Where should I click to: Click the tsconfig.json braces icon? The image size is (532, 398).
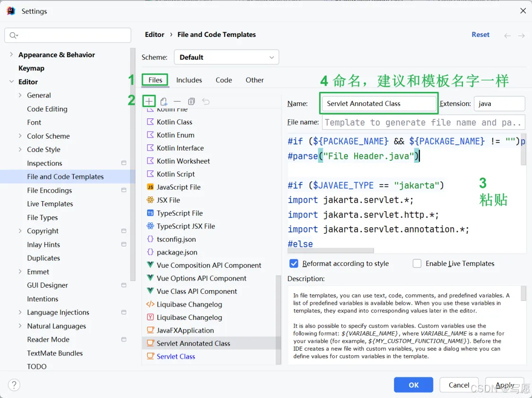tap(150, 239)
